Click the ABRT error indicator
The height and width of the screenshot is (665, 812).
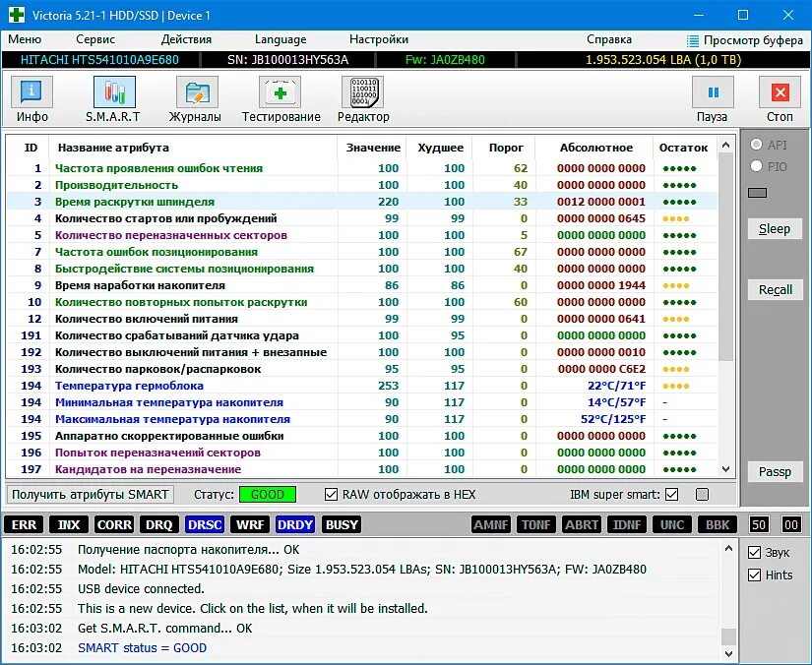coord(582,524)
